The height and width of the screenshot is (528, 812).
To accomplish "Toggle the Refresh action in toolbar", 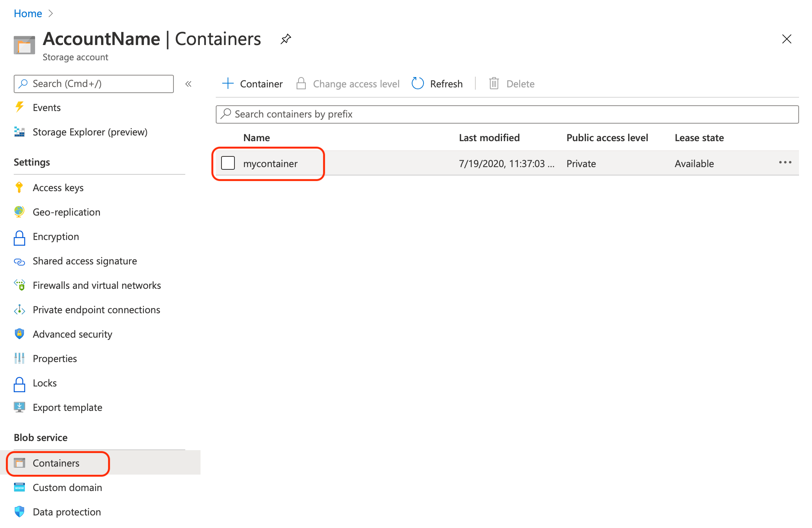I will coord(437,84).
